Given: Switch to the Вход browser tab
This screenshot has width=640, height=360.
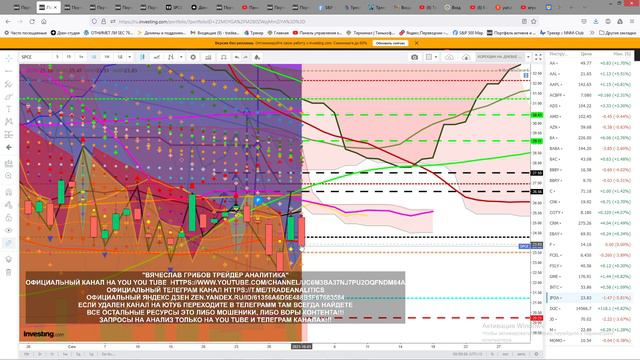Looking at the screenshot, I should (x=453, y=7).
